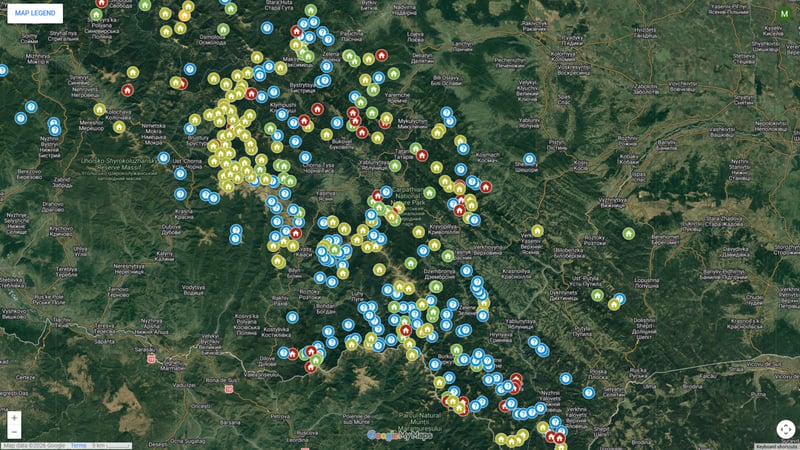Open Keyboard shortcuts

pyautogui.click(x=777, y=445)
